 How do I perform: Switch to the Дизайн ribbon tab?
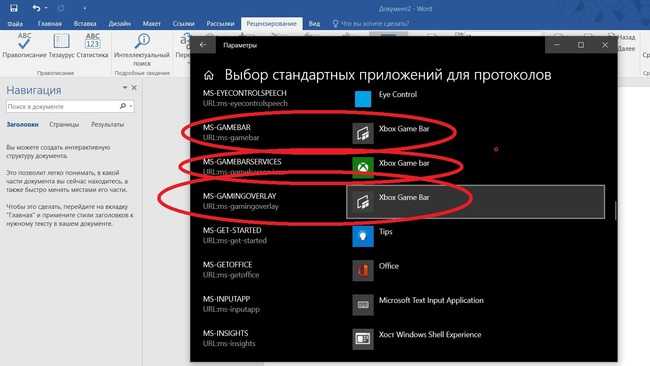[120, 24]
